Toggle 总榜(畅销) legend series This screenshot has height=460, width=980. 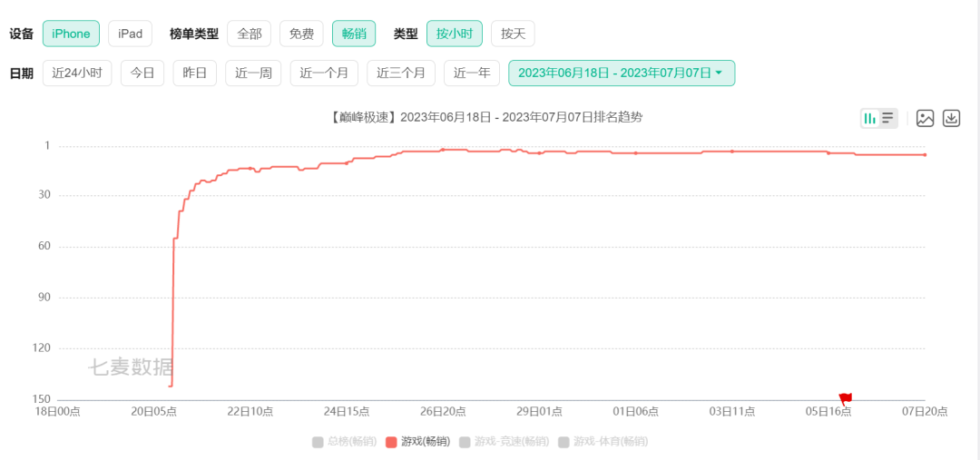[345, 442]
